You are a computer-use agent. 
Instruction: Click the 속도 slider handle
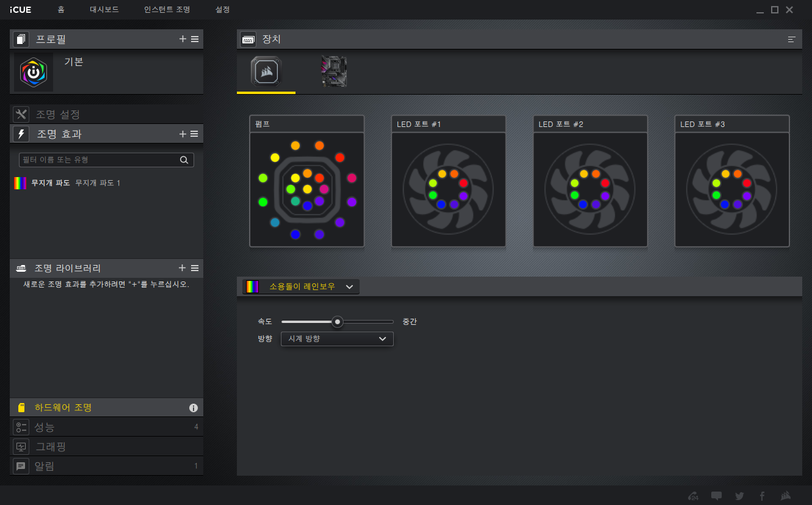click(337, 322)
